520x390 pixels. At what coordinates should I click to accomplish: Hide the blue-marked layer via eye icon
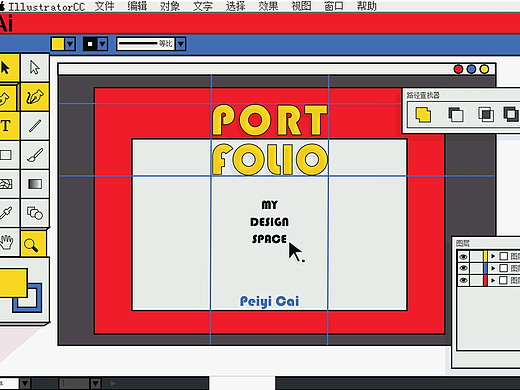463,268
